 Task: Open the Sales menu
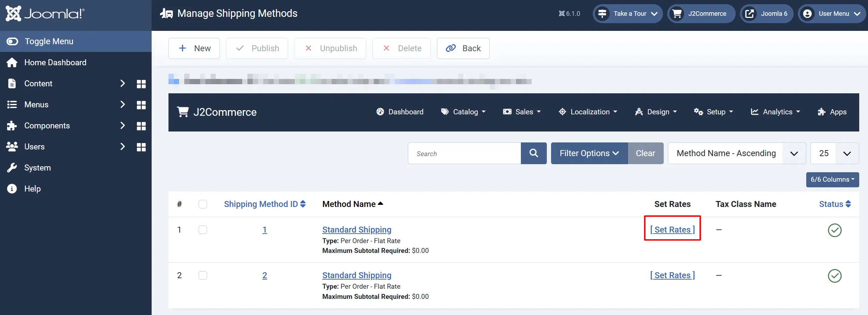[x=522, y=112]
